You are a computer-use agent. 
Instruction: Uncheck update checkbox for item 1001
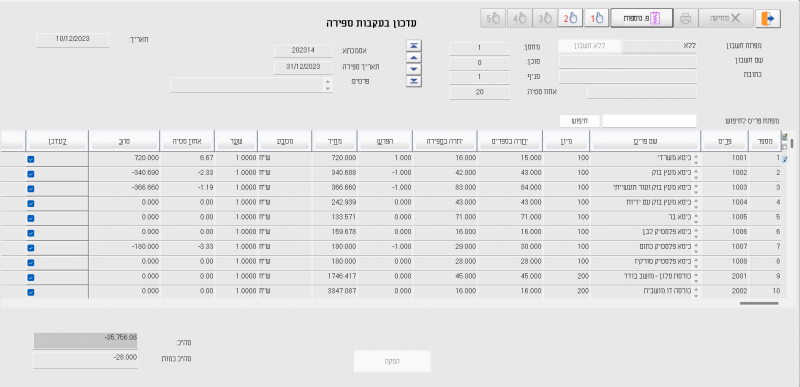(x=31, y=159)
